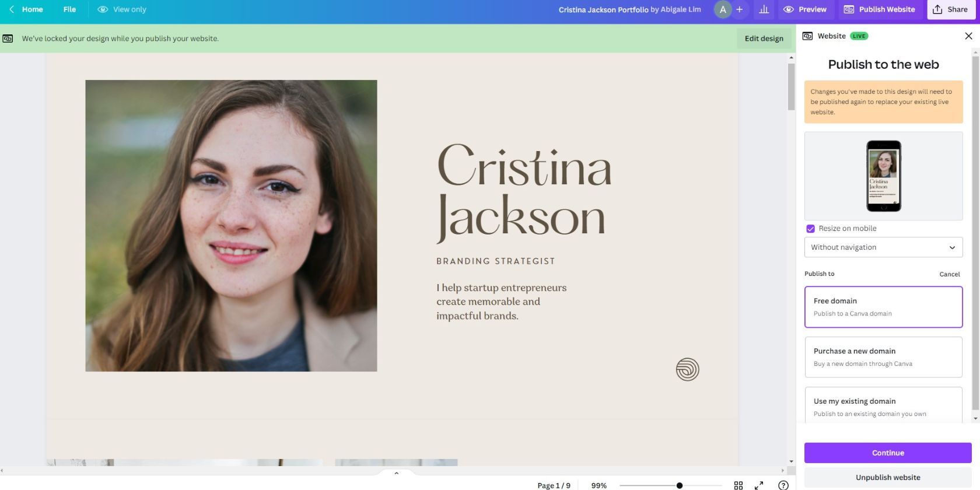Click the phone preview thumbnail
The width and height of the screenshot is (980, 490).
[x=883, y=176]
